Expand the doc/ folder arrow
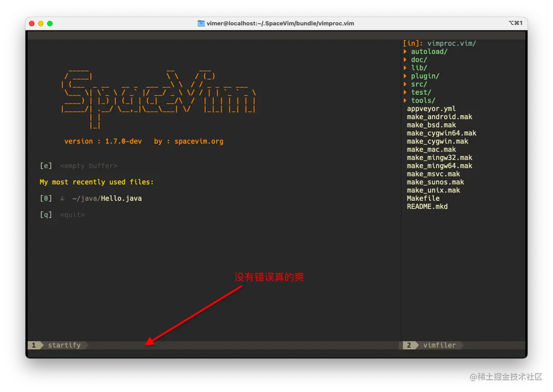 coord(405,60)
